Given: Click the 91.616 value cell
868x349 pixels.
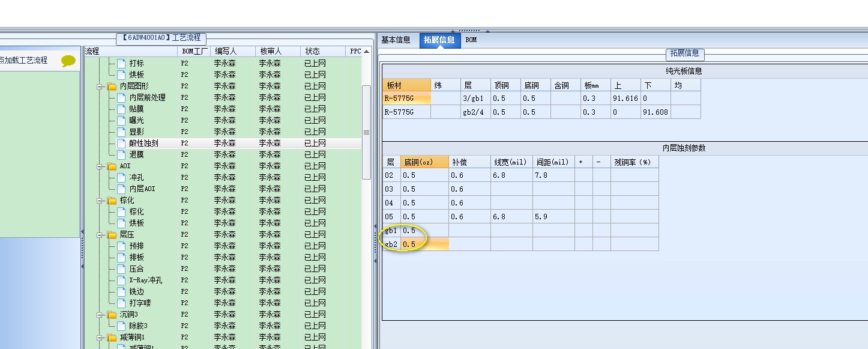Looking at the screenshot, I should (625, 98).
